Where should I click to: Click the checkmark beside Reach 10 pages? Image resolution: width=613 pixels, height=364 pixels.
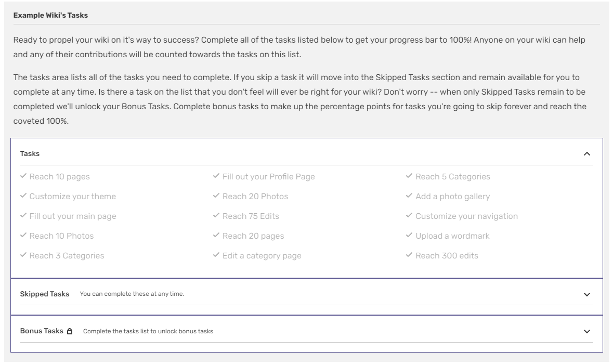[23, 176]
